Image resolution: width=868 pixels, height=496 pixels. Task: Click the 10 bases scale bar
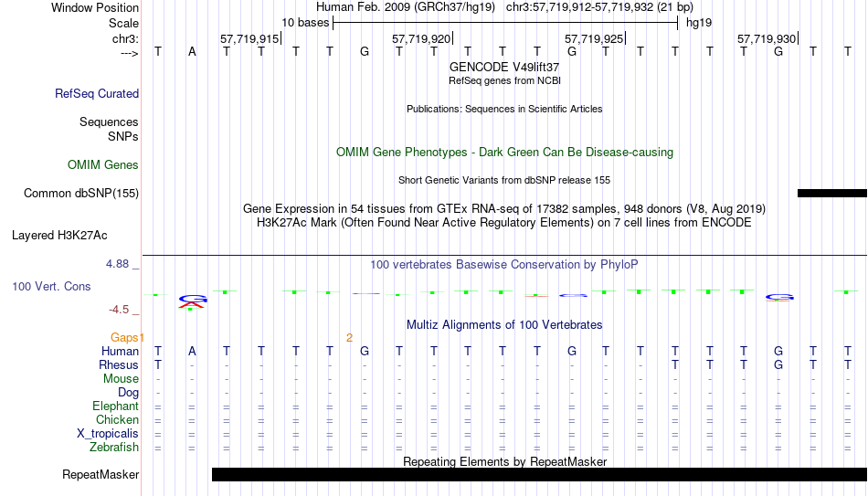[x=505, y=23]
